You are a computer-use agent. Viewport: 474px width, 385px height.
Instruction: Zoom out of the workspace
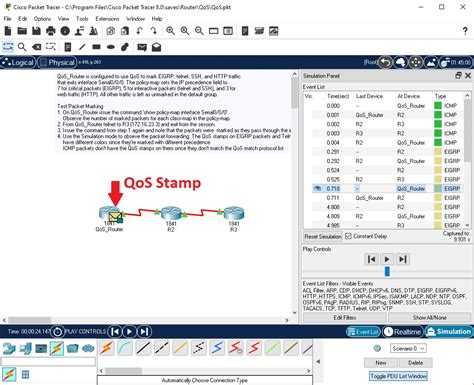[199, 31]
